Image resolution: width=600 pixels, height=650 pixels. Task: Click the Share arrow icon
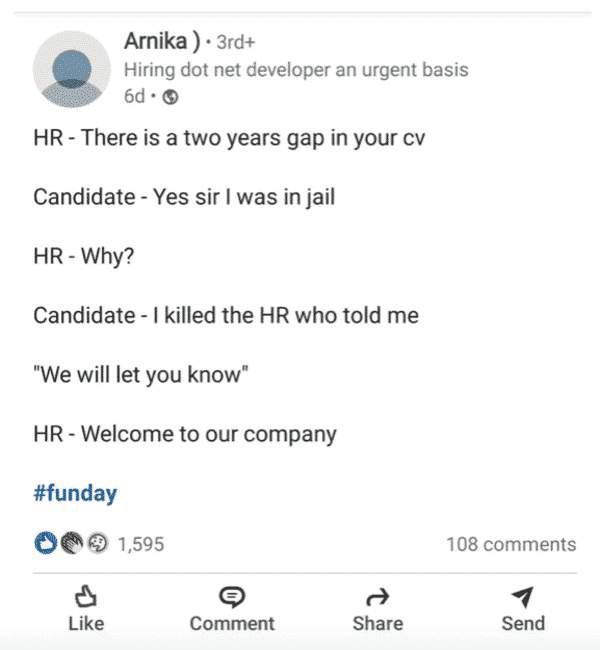(378, 597)
